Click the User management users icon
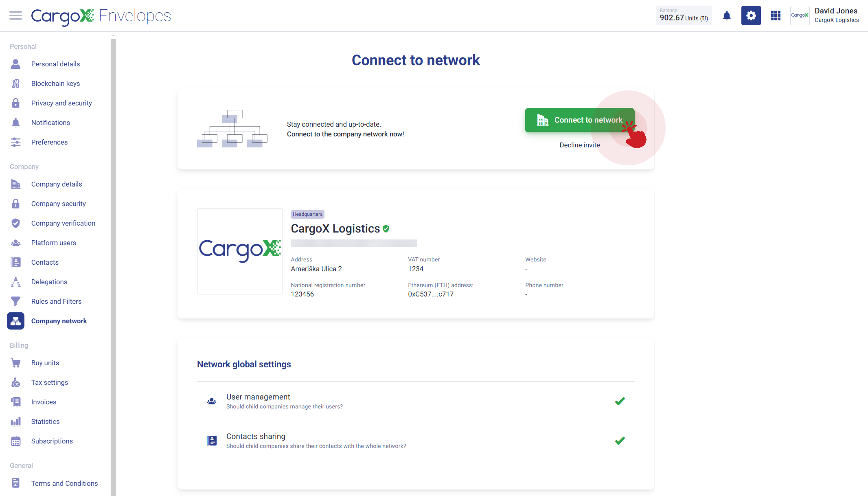Viewport: 868px width, 496px height. (x=212, y=402)
